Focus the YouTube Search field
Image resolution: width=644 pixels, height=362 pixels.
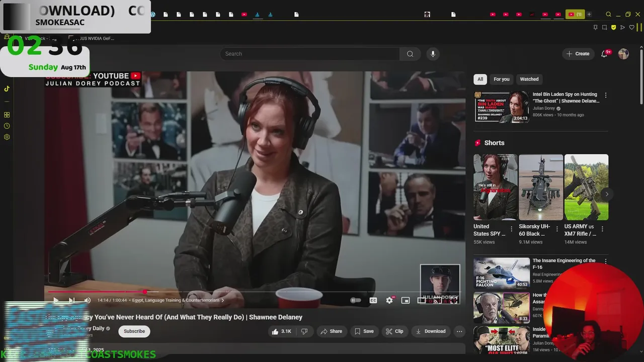[309, 54]
